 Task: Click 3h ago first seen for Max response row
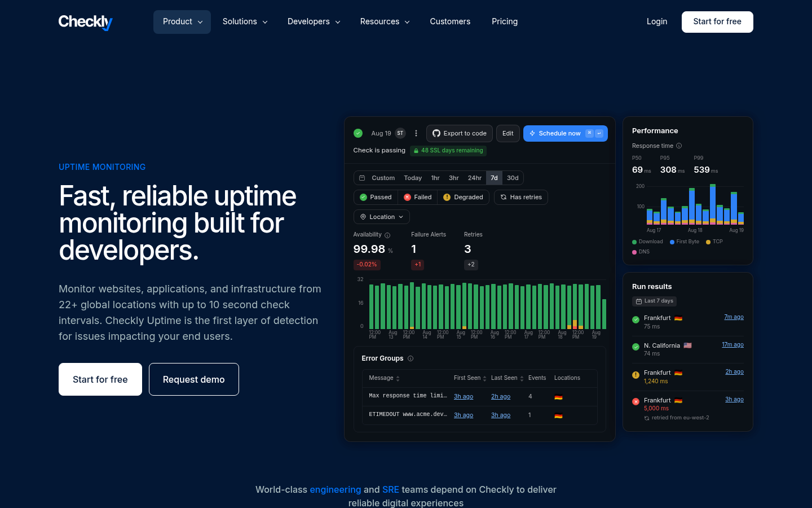(464, 396)
